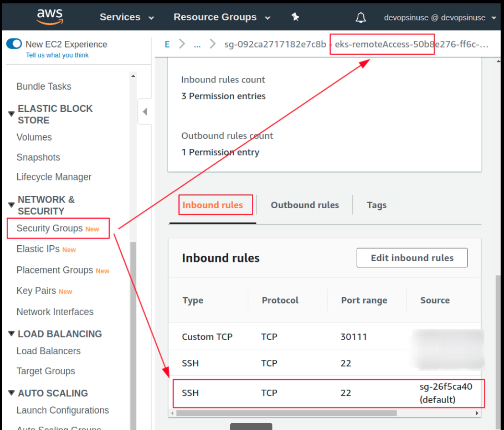This screenshot has height=430, width=504.
Task: Open Snapshots in the sidebar
Action: pos(38,157)
